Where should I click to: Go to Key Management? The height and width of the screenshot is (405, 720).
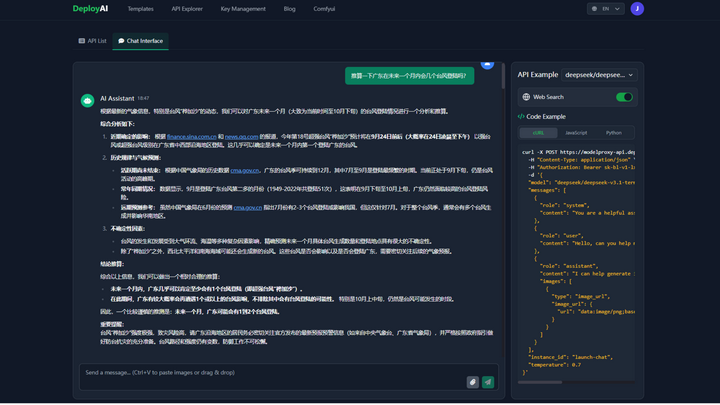243,9
